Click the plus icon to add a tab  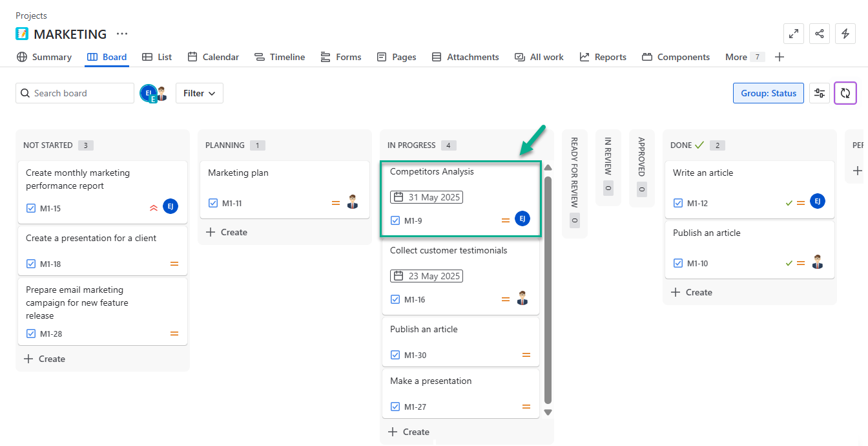pyautogui.click(x=780, y=57)
